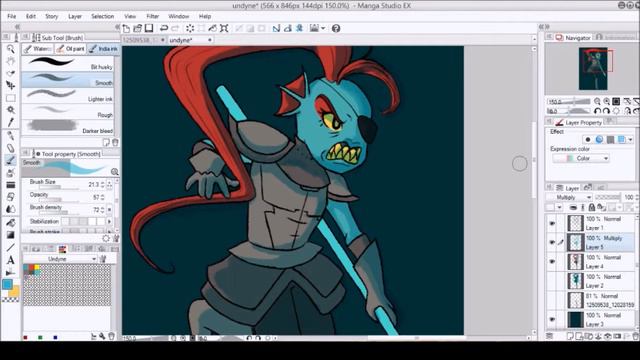
Task: Open the Multiply blending mode dropdown
Action: point(569,197)
